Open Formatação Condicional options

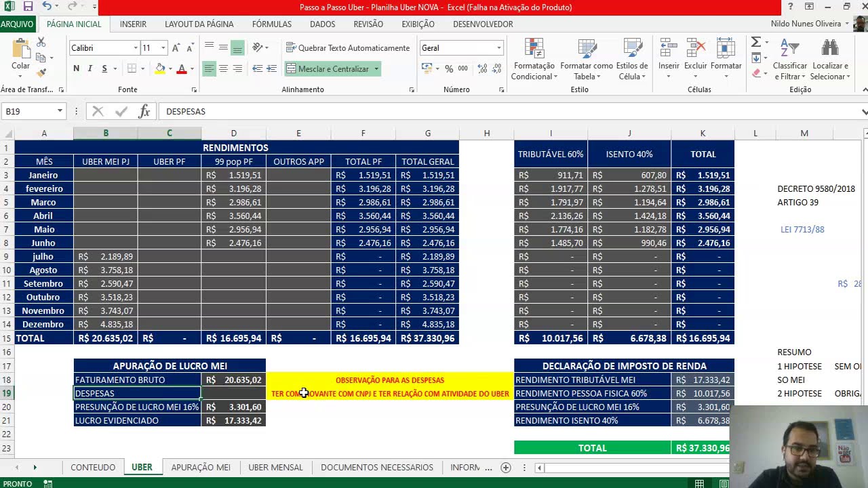[534, 60]
